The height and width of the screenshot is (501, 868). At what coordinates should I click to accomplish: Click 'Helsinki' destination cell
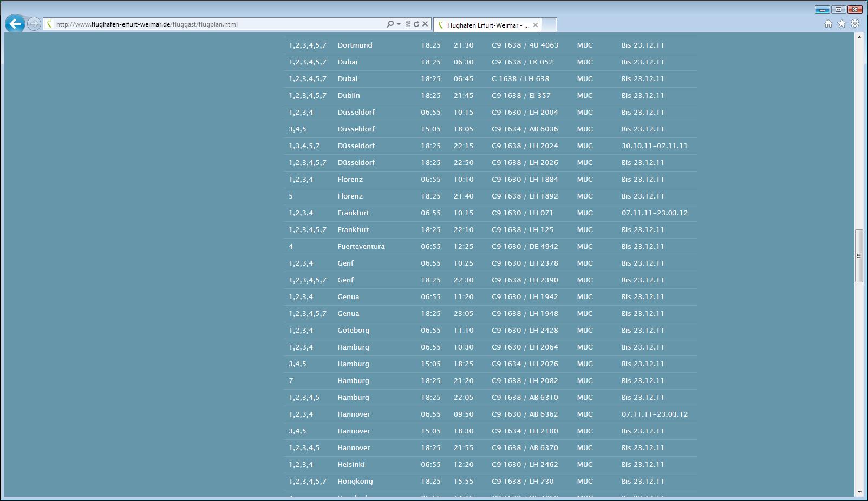(x=351, y=465)
